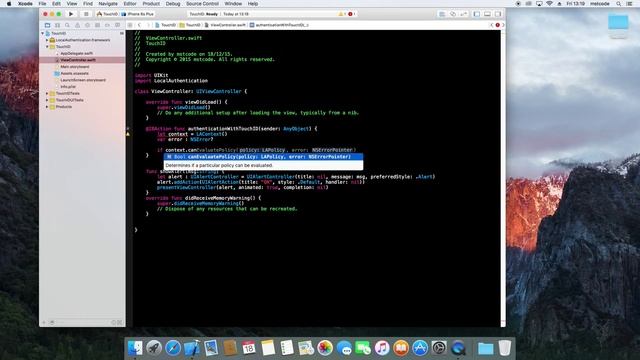The width and height of the screenshot is (640, 360).
Task: Open ViewController.swift jump bar segment
Action: (x=225, y=25)
